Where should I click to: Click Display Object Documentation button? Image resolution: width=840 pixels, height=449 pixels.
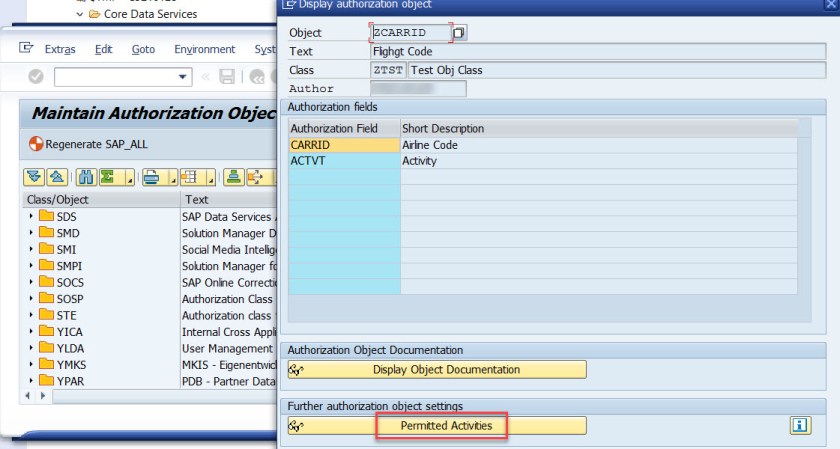pos(437,369)
